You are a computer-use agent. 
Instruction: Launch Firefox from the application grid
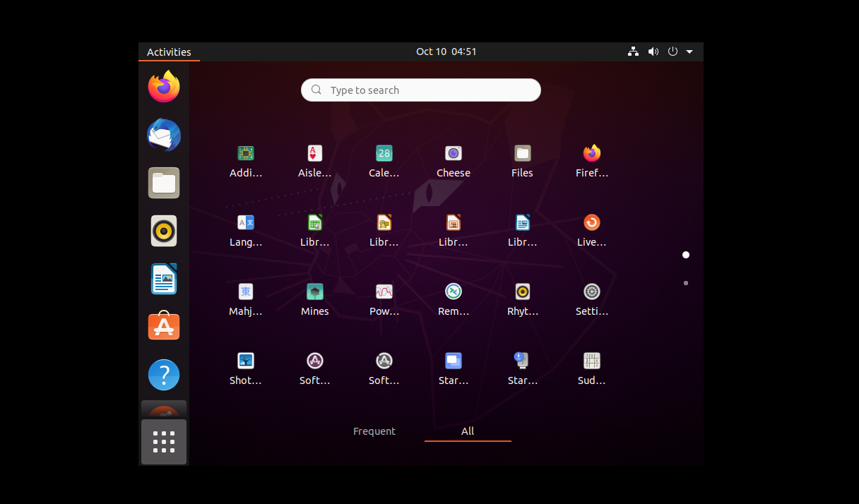[x=592, y=161]
